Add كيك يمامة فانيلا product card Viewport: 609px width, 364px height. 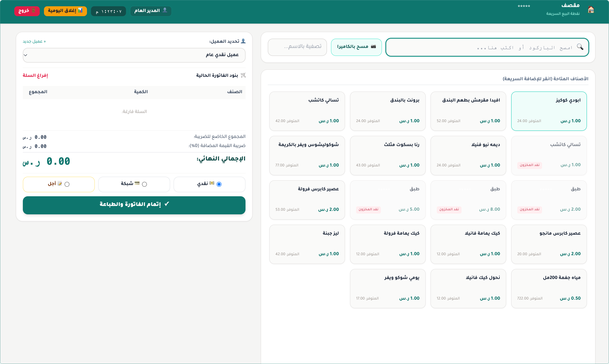click(x=468, y=244)
